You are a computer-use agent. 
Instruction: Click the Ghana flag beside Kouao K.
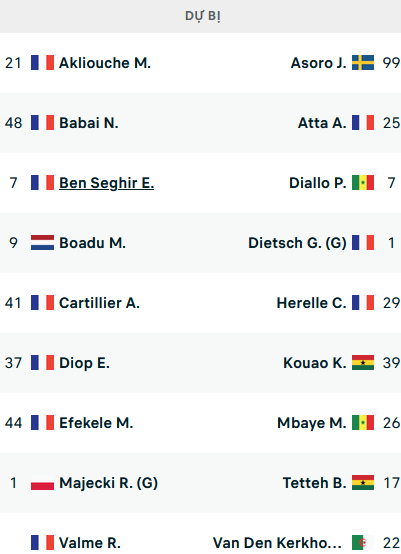pyautogui.click(x=363, y=363)
